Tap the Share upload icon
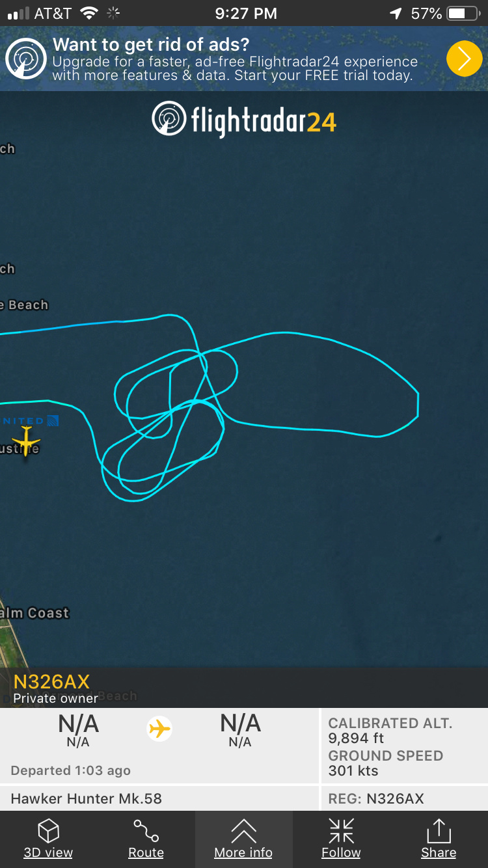488x868 pixels. pos(439,831)
